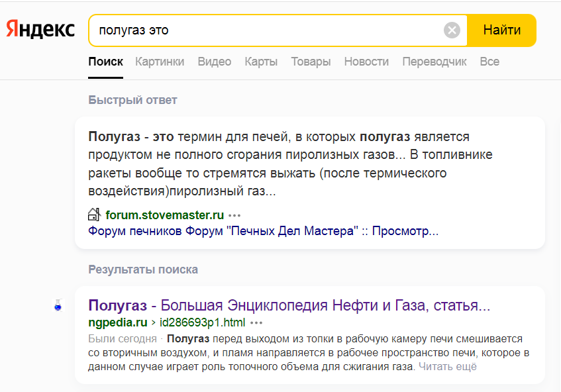
Task: Click the search field containing 'полугаз это'
Action: point(265,30)
